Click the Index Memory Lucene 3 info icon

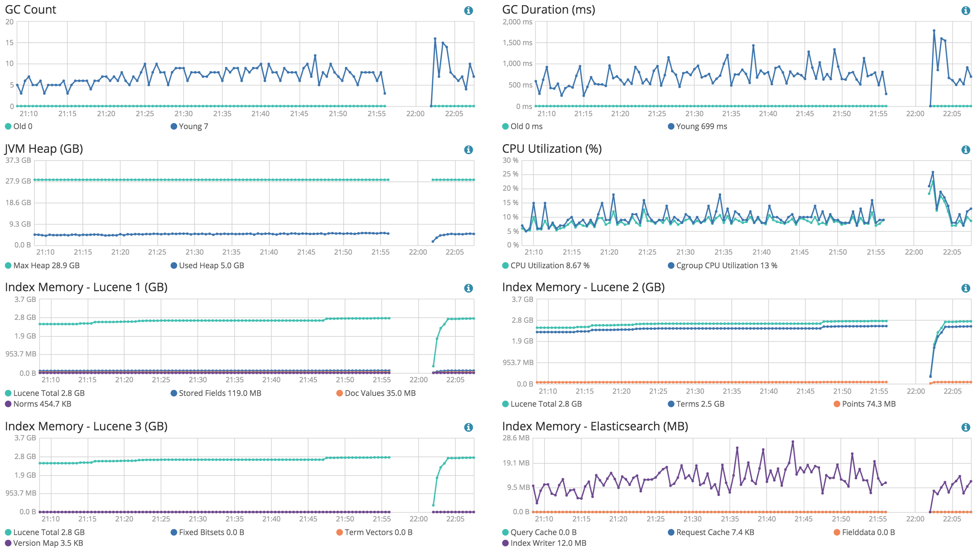pyautogui.click(x=468, y=427)
